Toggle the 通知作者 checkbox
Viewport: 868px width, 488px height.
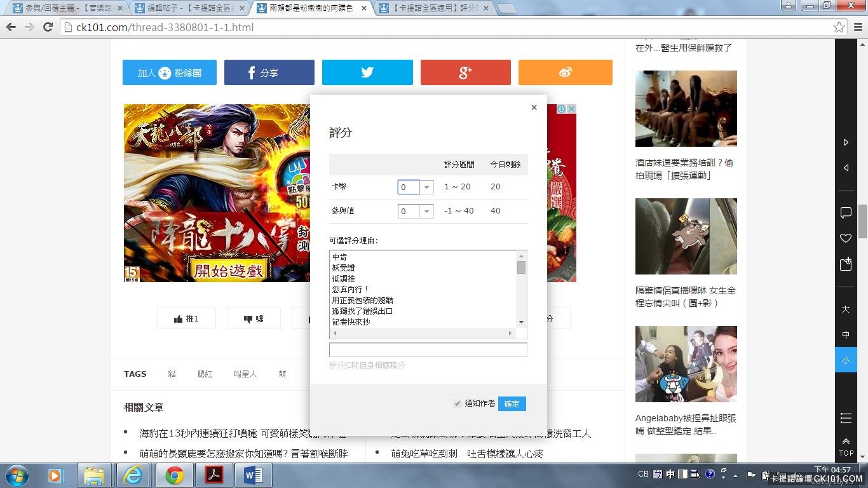[457, 404]
